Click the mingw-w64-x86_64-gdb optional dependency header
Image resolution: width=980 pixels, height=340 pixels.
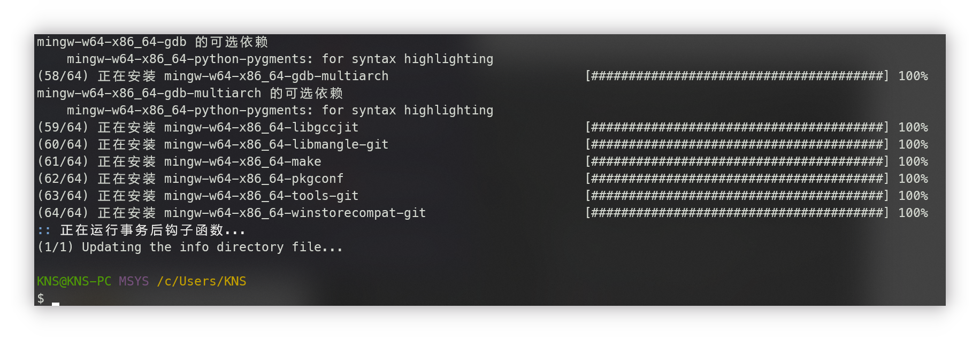pyautogui.click(x=152, y=42)
